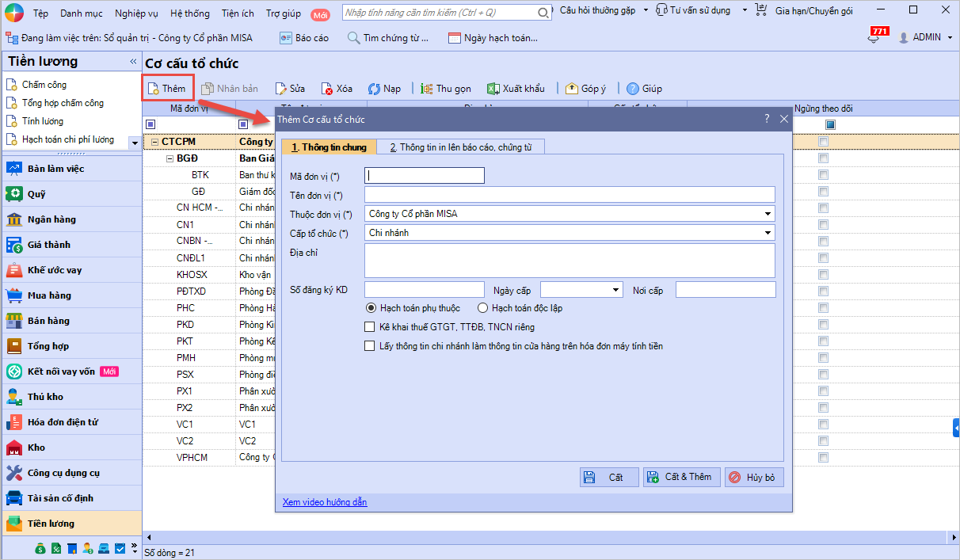Viewport: 960px width, 560px height.
Task: Click the notification bell with 771 badge
Action: [874, 38]
